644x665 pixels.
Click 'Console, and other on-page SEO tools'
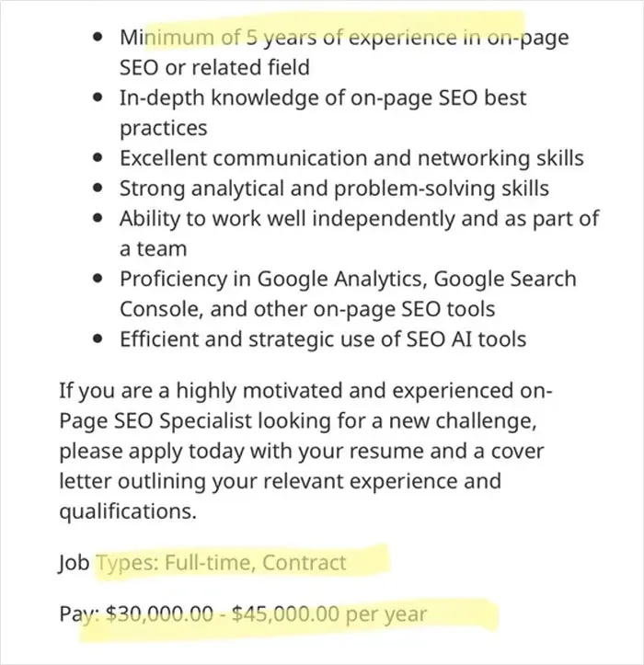[307, 309]
